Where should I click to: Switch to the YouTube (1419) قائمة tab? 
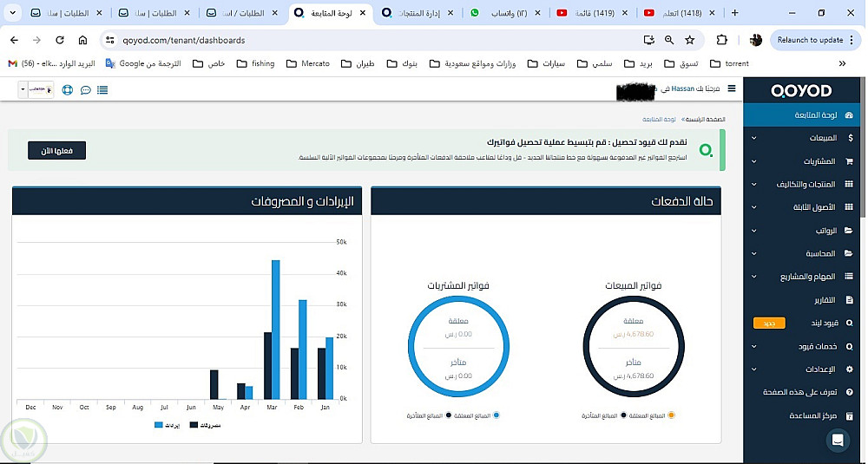click(x=592, y=13)
